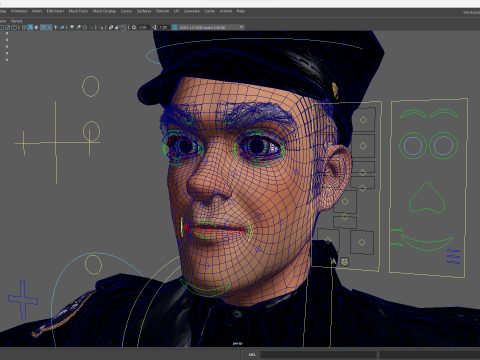The width and height of the screenshot is (480, 360).
Task: Click the gamma reset icon
Action: pos(154,27)
